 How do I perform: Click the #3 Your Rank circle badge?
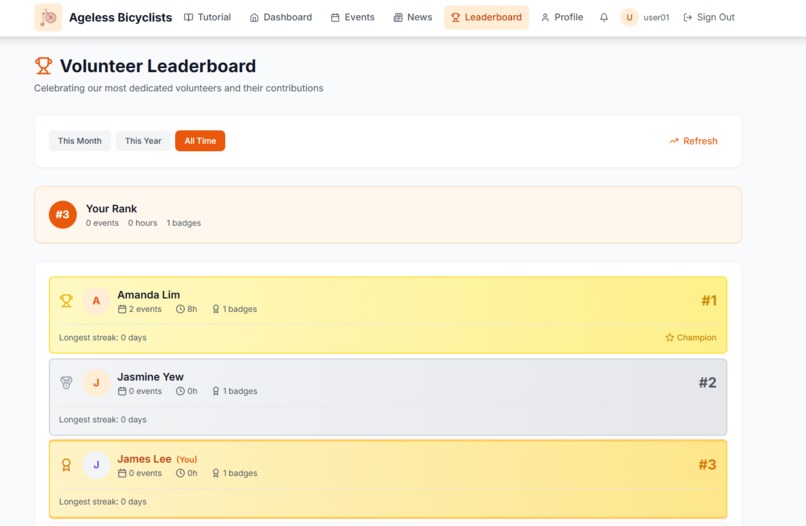[63, 214]
